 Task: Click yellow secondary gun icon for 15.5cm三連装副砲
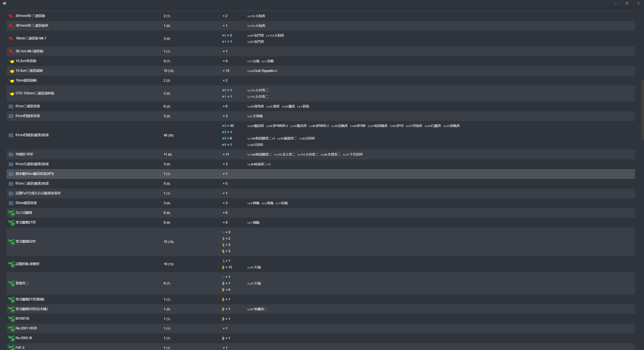[11, 71]
